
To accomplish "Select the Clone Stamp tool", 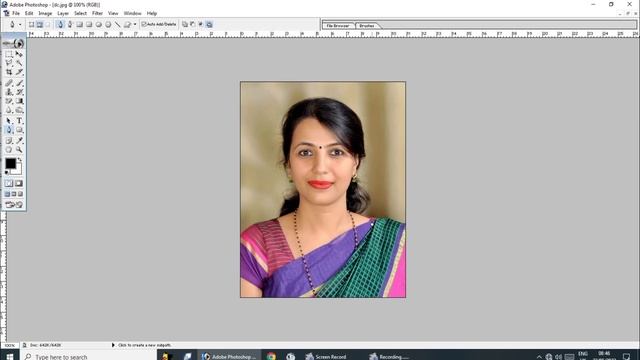I will 9,92.
